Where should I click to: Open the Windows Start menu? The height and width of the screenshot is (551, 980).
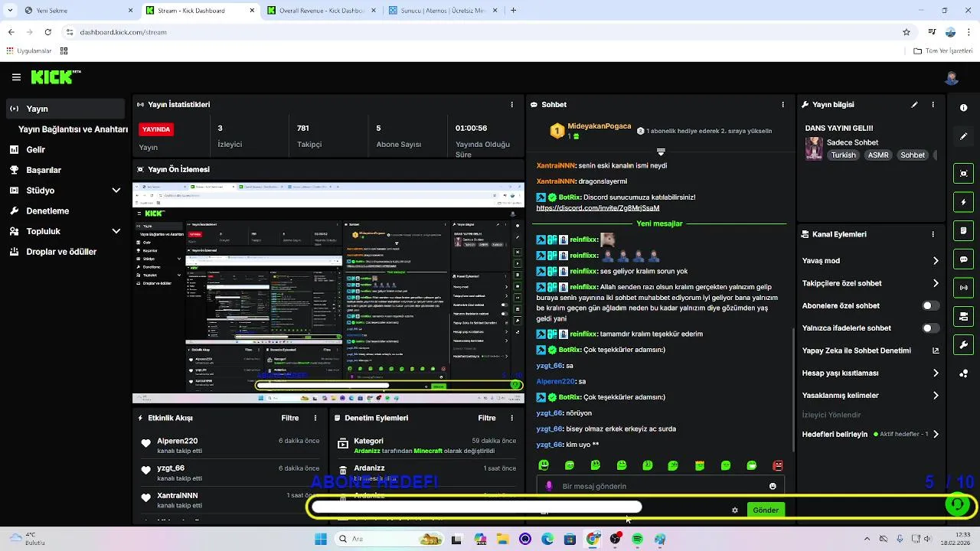321,539
